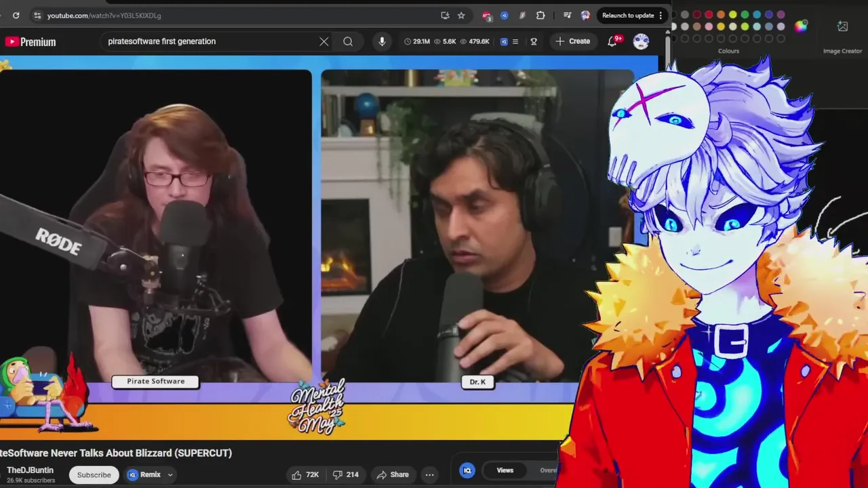Screen dimensions: 868x488
Task: Subscribe to TheDJBuntin
Action: tap(94, 474)
